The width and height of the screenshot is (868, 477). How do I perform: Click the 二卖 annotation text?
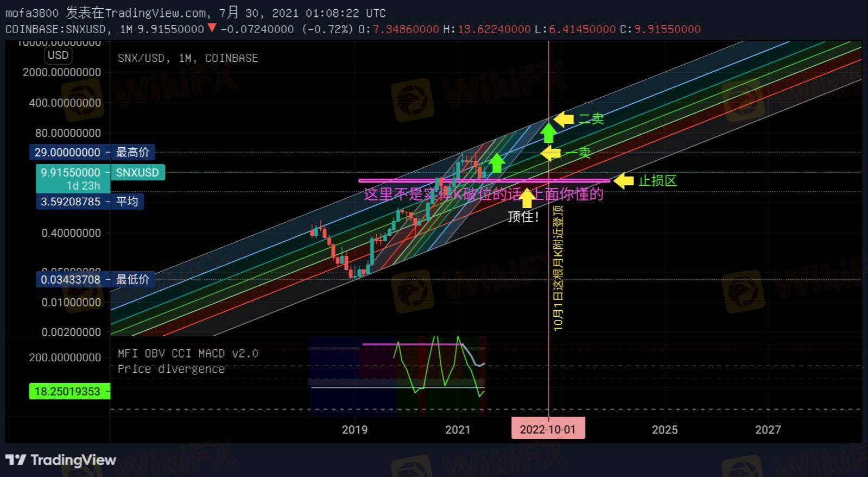click(591, 118)
